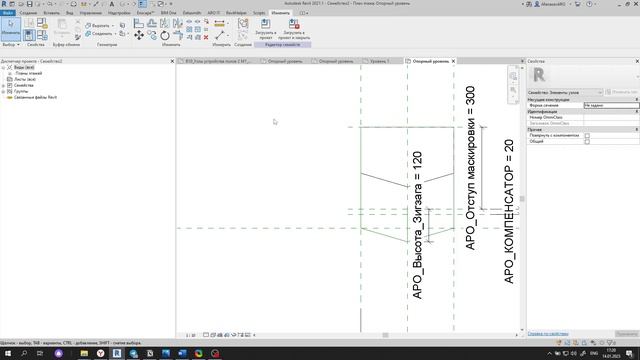Image resolution: width=640 pixels, height=360 pixels.
Task: Click the measure-between-points diagonal icon
Action: (x=219, y=36)
